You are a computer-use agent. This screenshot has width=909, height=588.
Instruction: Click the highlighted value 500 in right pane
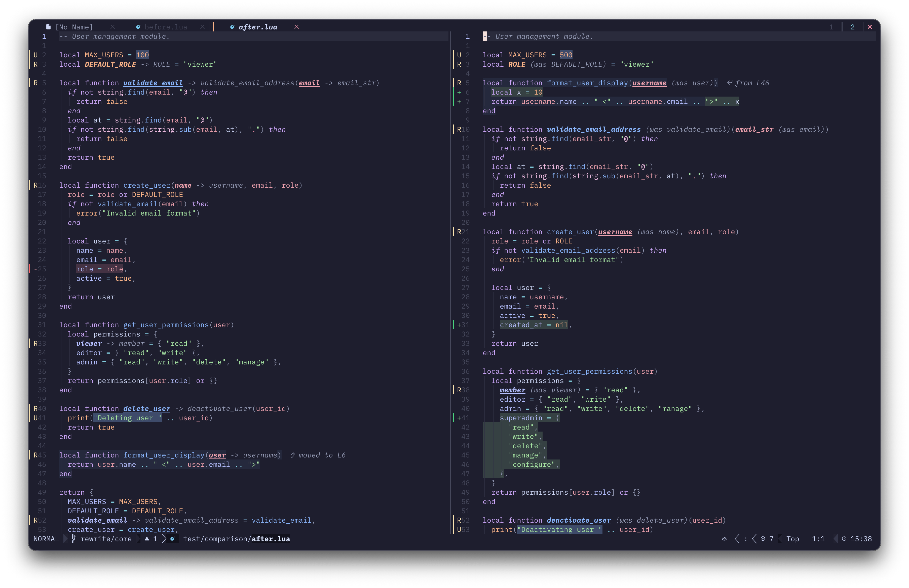pyautogui.click(x=566, y=55)
